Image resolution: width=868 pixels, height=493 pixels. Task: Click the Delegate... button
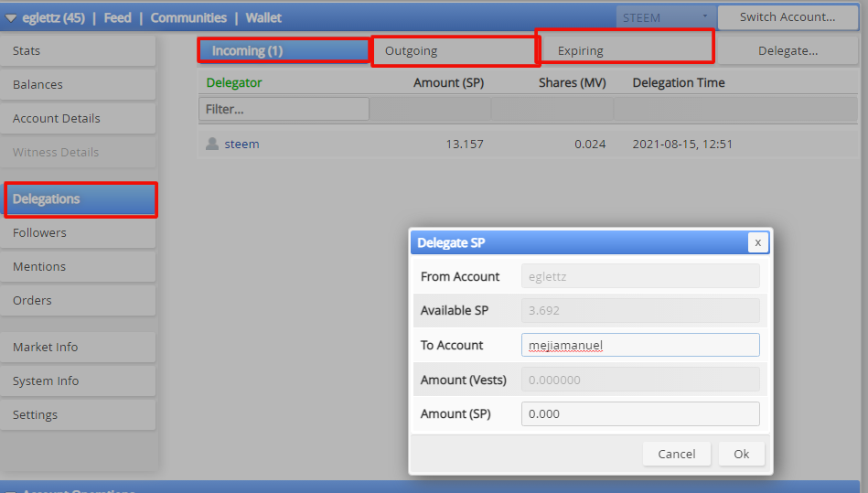coord(788,51)
